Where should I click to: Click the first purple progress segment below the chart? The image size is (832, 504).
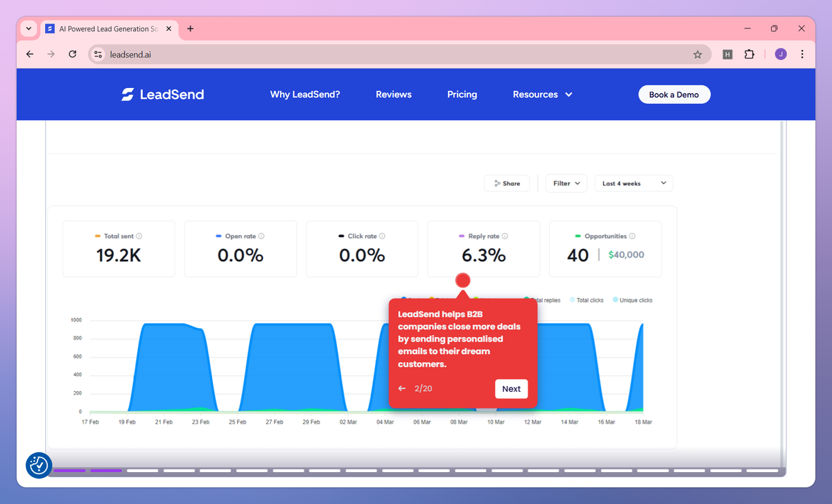point(70,470)
